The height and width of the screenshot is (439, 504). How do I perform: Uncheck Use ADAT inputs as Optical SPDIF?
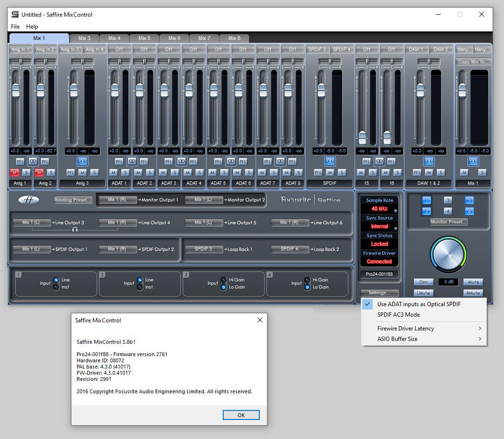pos(419,304)
